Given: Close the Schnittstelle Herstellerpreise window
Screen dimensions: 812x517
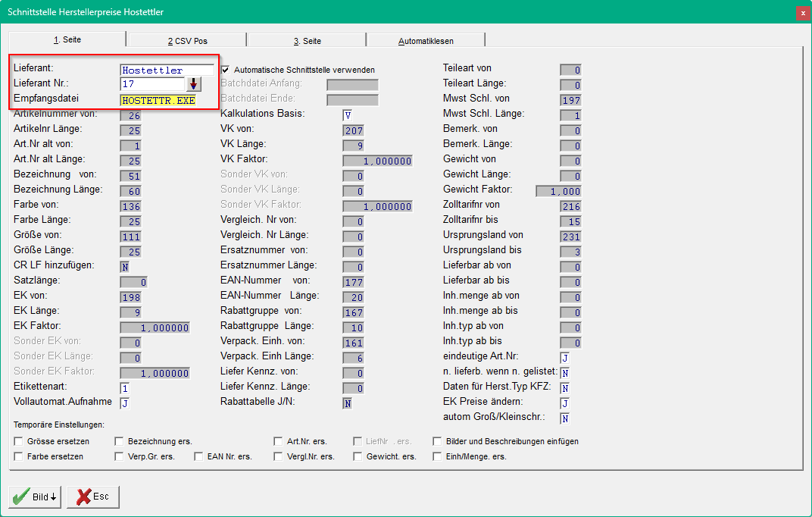Looking at the screenshot, I should 802,13.
